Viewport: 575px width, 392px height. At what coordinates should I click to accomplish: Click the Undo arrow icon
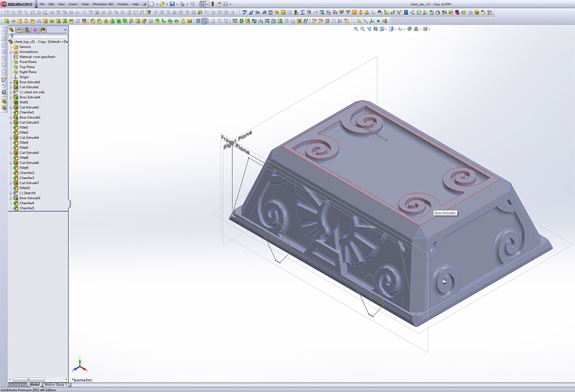tap(193, 4)
